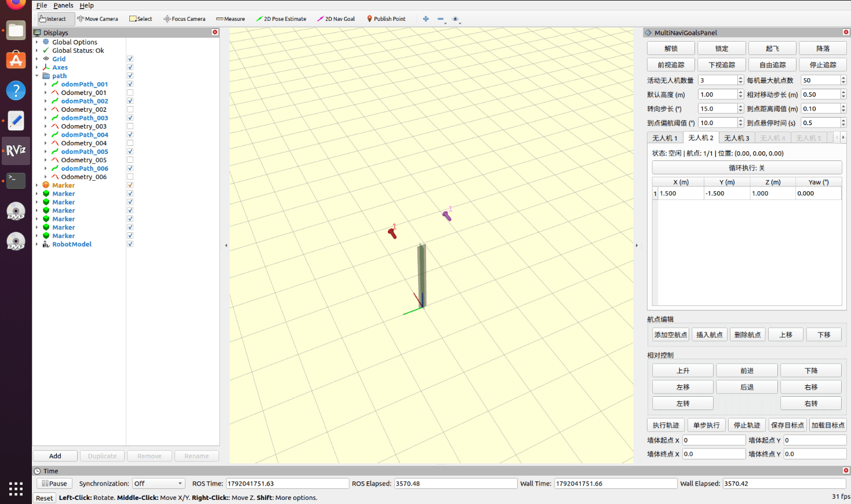Close the Displays panel
The image size is (851, 504).
tap(215, 32)
